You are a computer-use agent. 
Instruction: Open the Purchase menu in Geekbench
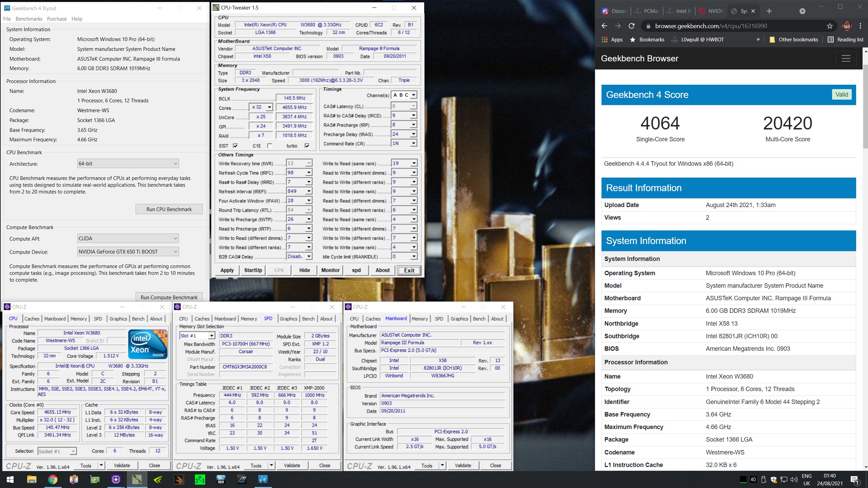(x=57, y=19)
